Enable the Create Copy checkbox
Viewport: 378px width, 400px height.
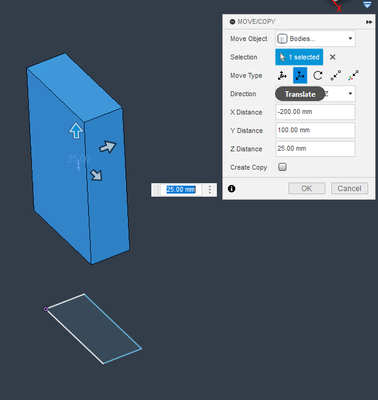pos(282,167)
